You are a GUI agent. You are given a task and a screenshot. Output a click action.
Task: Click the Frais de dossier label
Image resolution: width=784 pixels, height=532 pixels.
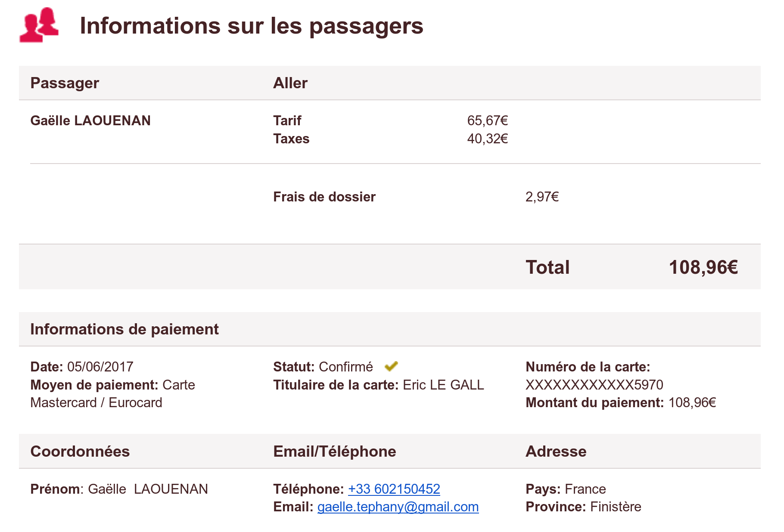(324, 197)
